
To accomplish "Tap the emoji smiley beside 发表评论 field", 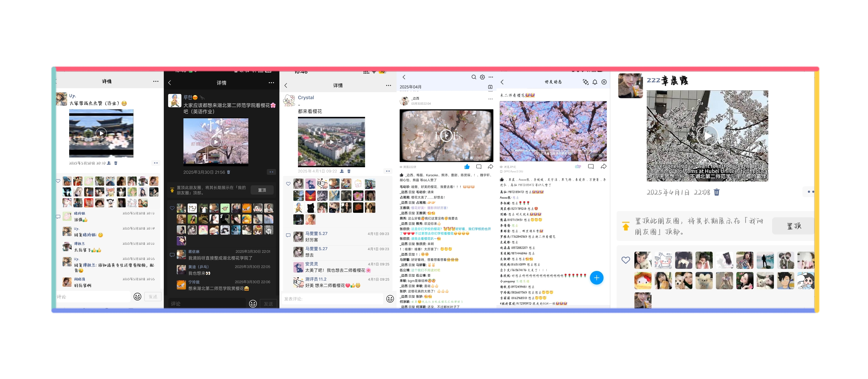I will coord(390,299).
